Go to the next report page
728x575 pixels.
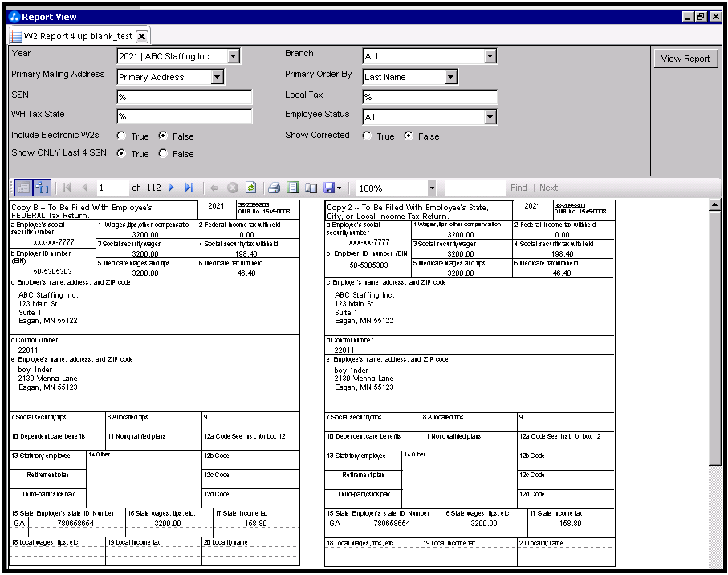tap(171, 188)
